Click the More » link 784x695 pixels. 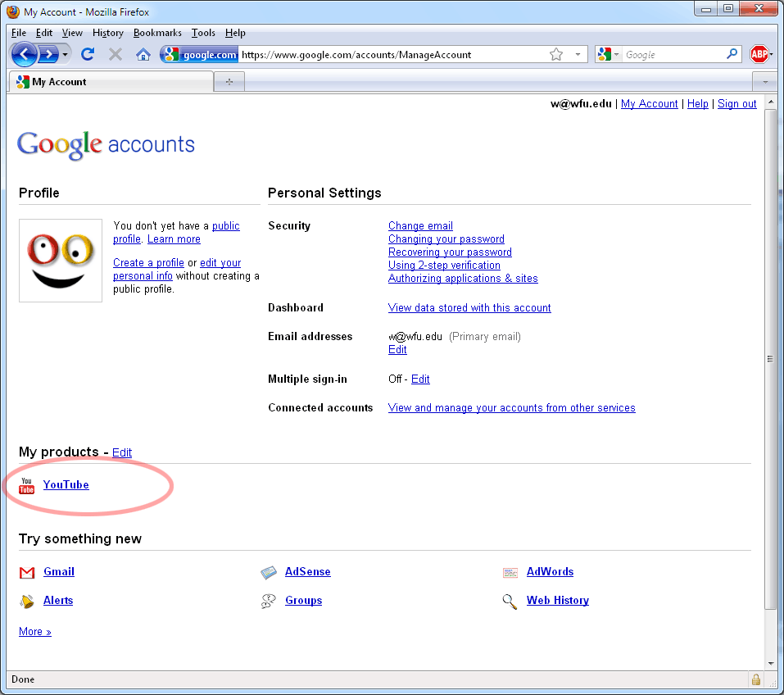[35, 631]
